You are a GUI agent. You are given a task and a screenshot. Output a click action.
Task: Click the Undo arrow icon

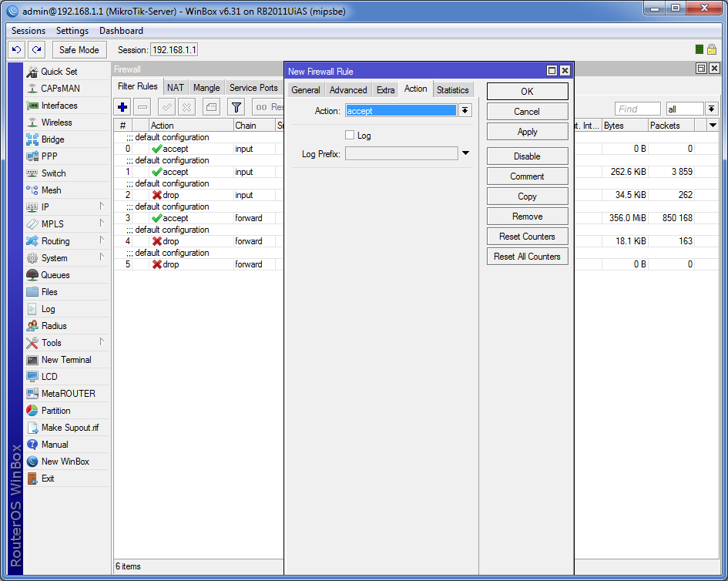[x=17, y=49]
